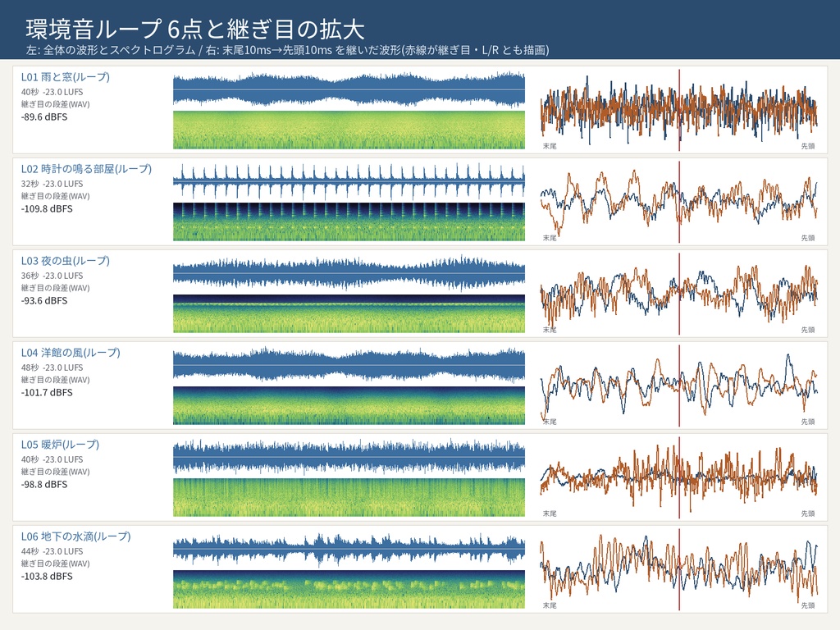Click the spectrogram of L06 地下の水滴
This screenshot has width=840, height=630.
[349, 589]
